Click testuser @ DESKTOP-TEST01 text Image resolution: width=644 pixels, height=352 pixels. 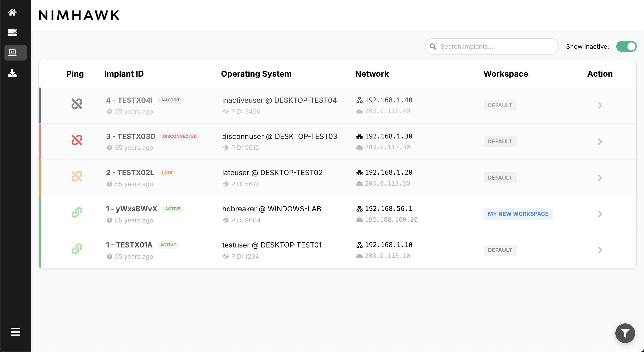pyautogui.click(x=272, y=245)
